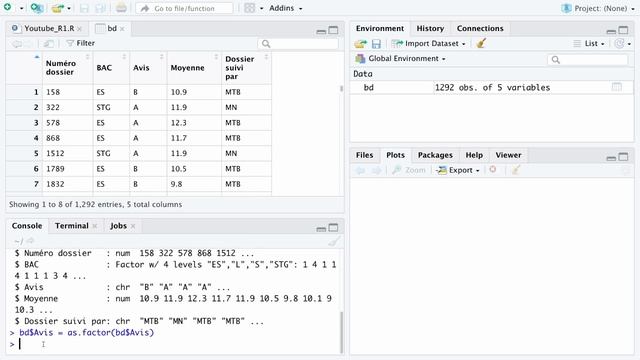Open the New File dropdown arrow
The width and height of the screenshot is (640, 360).
pos(21,8)
